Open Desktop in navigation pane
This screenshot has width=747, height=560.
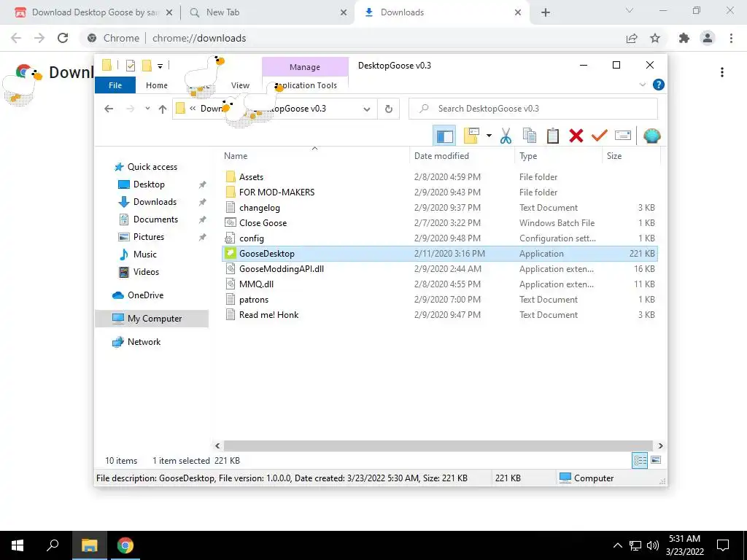tap(149, 184)
